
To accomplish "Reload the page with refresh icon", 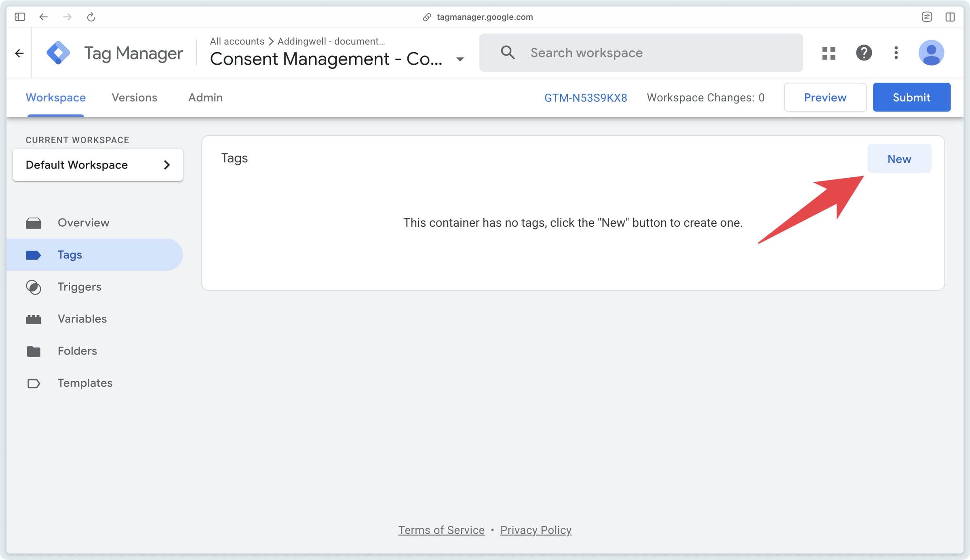I will click(91, 17).
